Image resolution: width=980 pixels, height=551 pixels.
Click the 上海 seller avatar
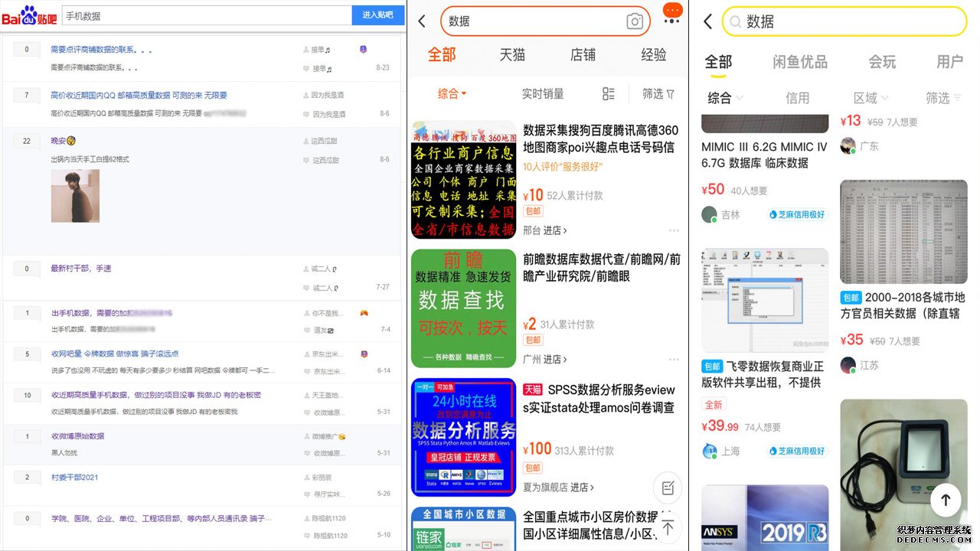pyautogui.click(x=709, y=451)
